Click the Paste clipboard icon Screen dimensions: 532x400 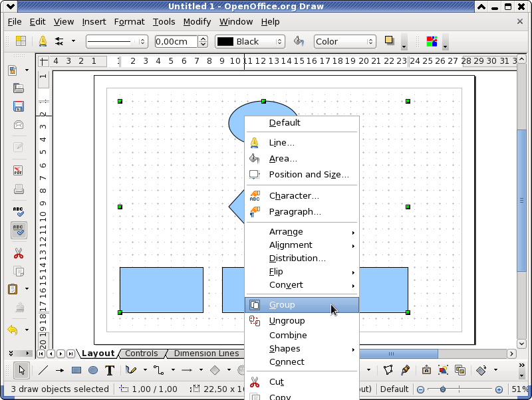coord(13,289)
